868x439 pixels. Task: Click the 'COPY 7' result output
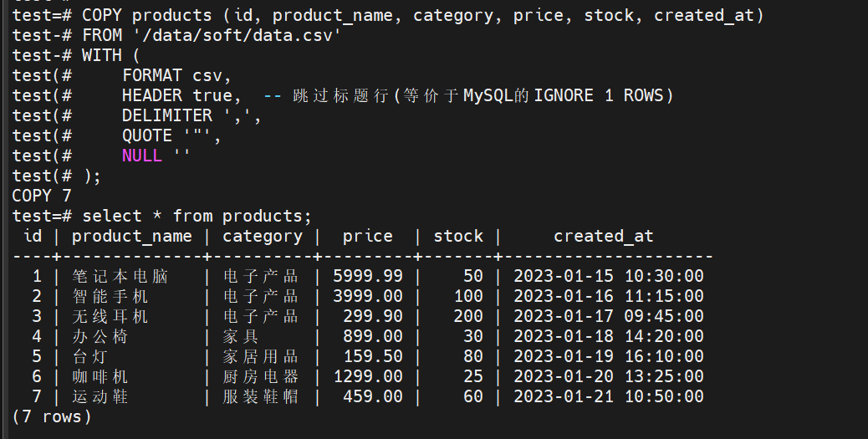click(42, 196)
